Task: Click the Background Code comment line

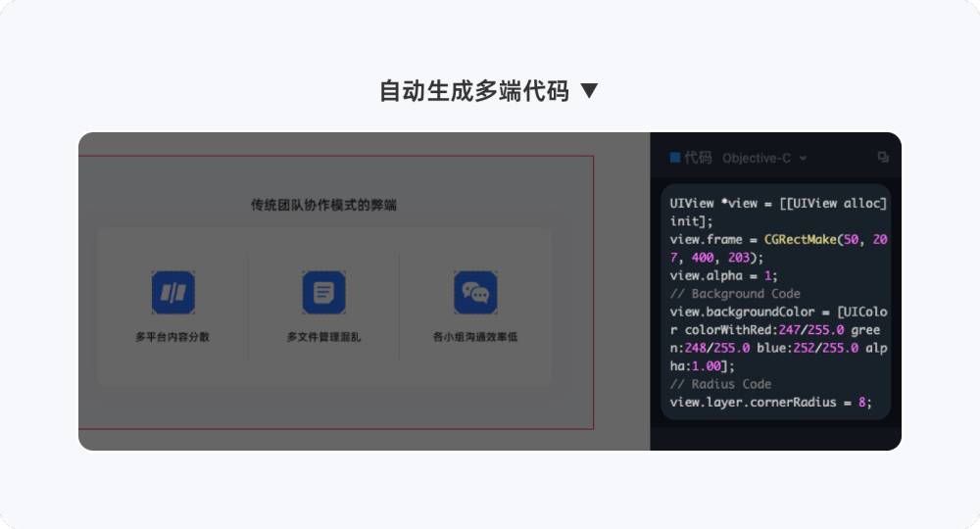Action: tap(735, 294)
